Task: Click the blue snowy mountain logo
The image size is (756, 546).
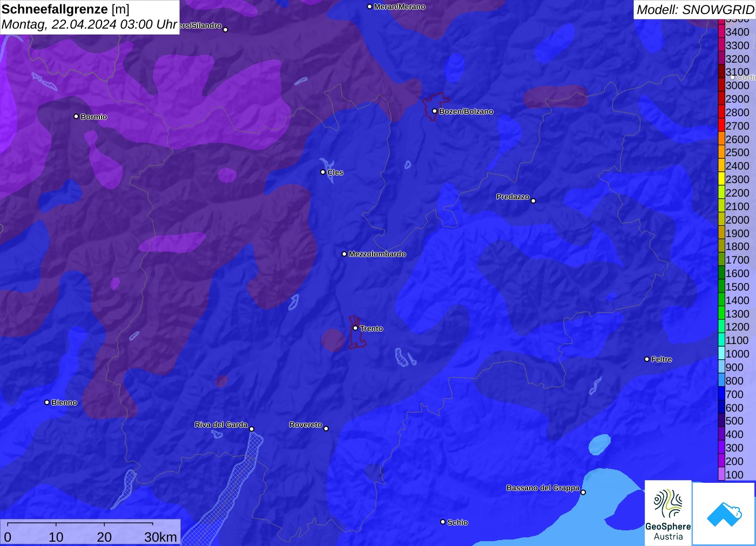Action: click(x=724, y=514)
